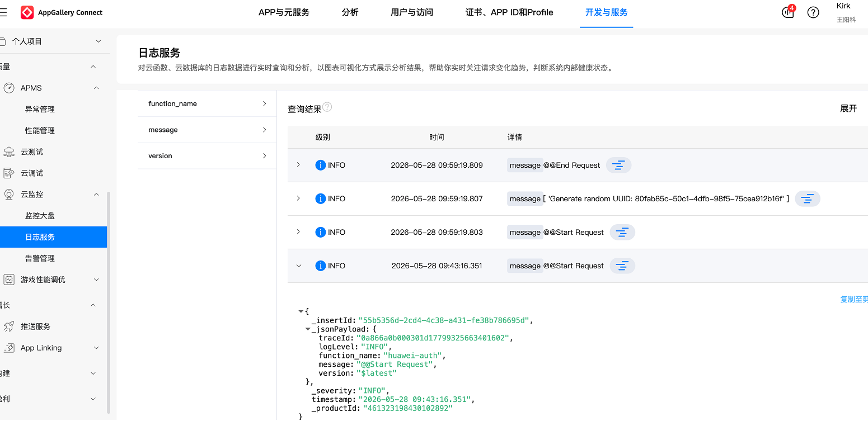
Task: Expand the function_name filter
Action: tap(264, 103)
